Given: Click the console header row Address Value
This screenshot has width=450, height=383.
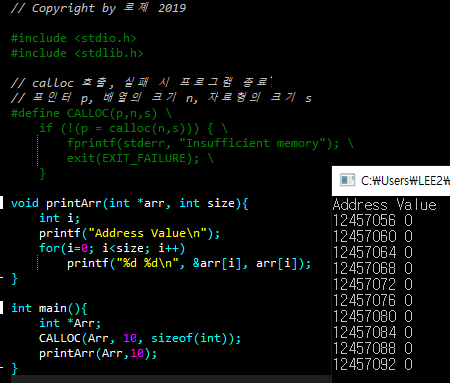Looking at the screenshot, I should [x=385, y=205].
